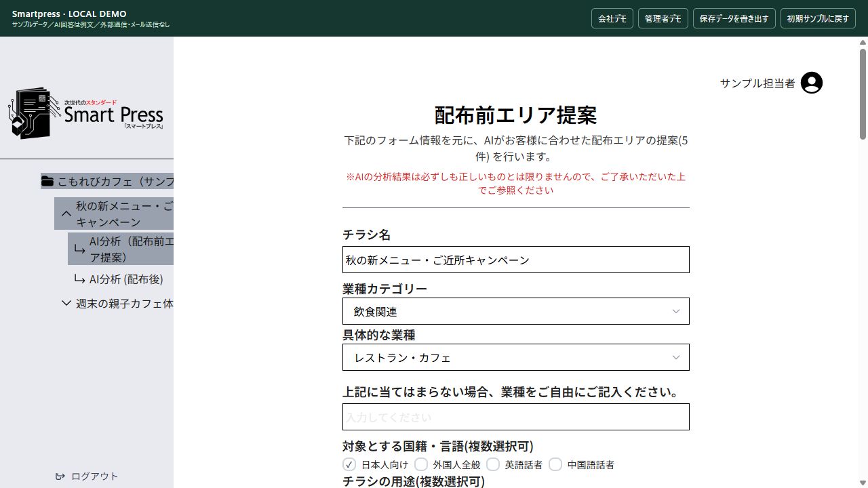Click the 会社デモ button
Screen dimensions: 868x488
612,18
